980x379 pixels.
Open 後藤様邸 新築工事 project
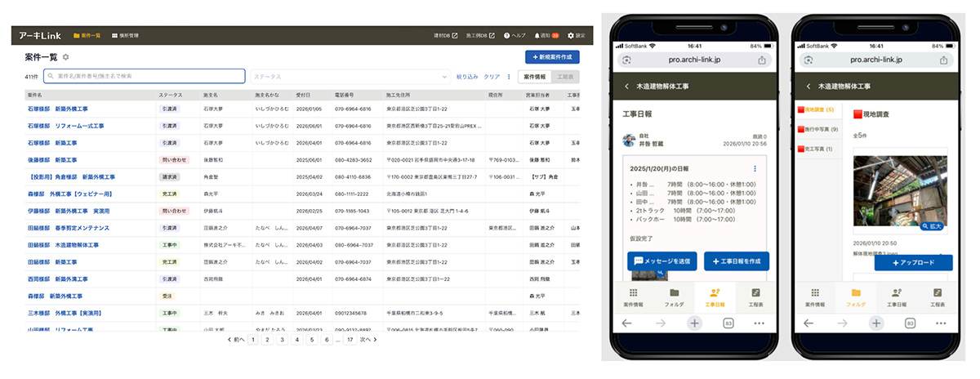(x=52, y=159)
